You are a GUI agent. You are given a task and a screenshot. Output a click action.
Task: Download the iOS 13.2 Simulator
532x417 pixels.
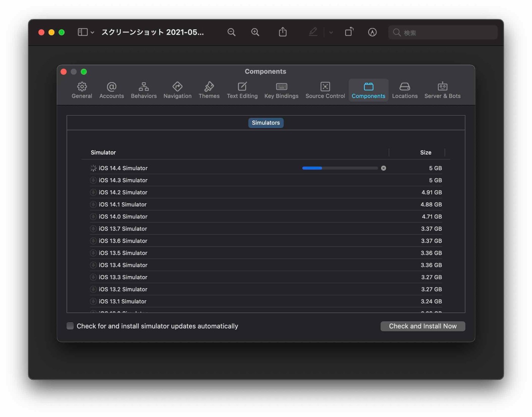pyautogui.click(x=93, y=290)
